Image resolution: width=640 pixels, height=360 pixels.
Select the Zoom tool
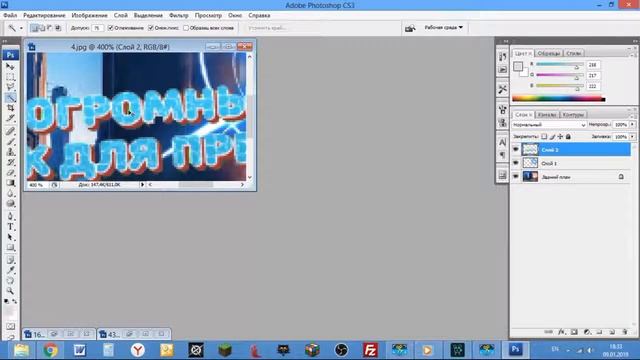point(10,291)
